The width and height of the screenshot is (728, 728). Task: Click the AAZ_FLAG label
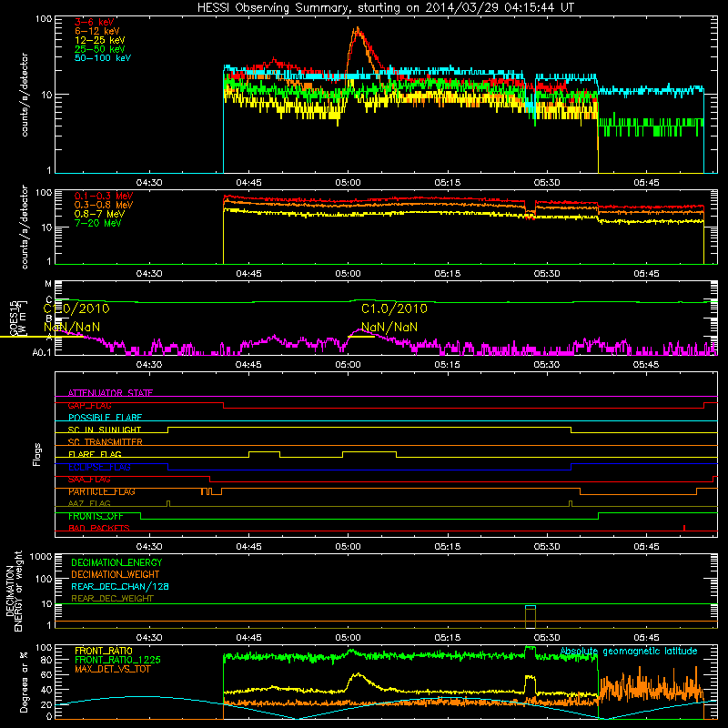tap(89, 503)
